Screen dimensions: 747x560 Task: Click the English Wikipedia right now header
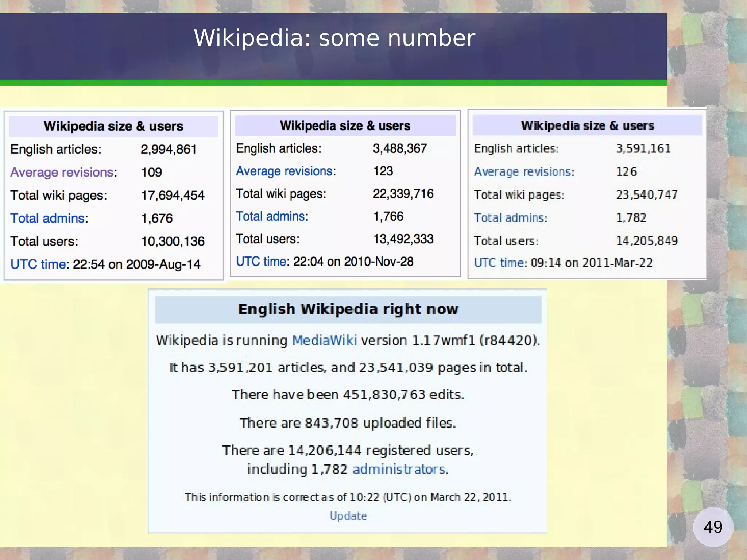[x=348, y=309]
